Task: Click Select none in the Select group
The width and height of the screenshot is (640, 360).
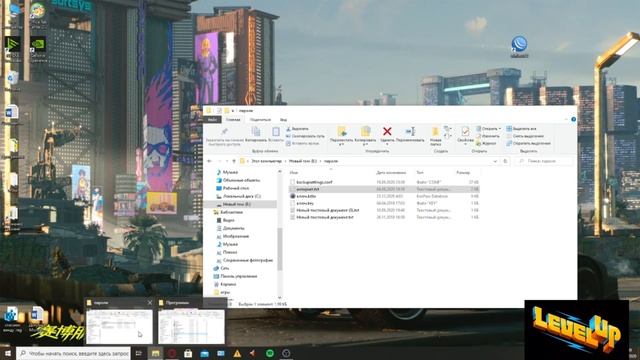Action: tap(525, 136)
